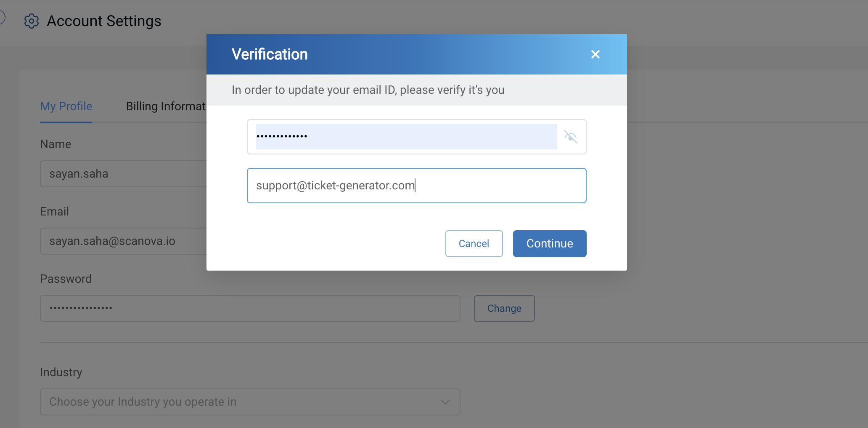Image resolution: width=868 pixels, height=428 pixels.
Task: Switch to the My Profile tab
Action: click(66, 106)
